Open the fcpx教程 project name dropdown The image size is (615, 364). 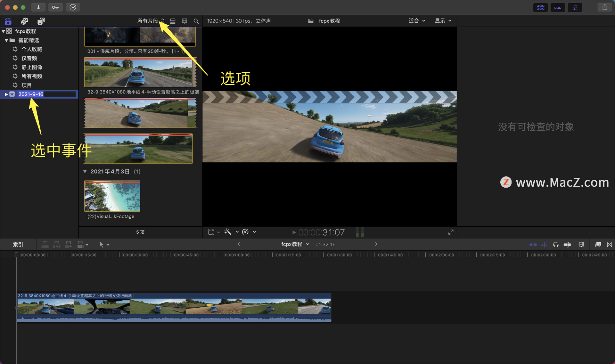tap(295, 244)
